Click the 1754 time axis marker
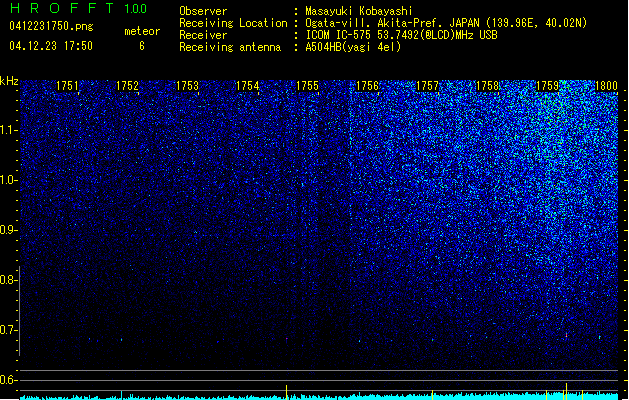Image resolution: width=629 pixels, height=400 pixels. click(248, 86)
